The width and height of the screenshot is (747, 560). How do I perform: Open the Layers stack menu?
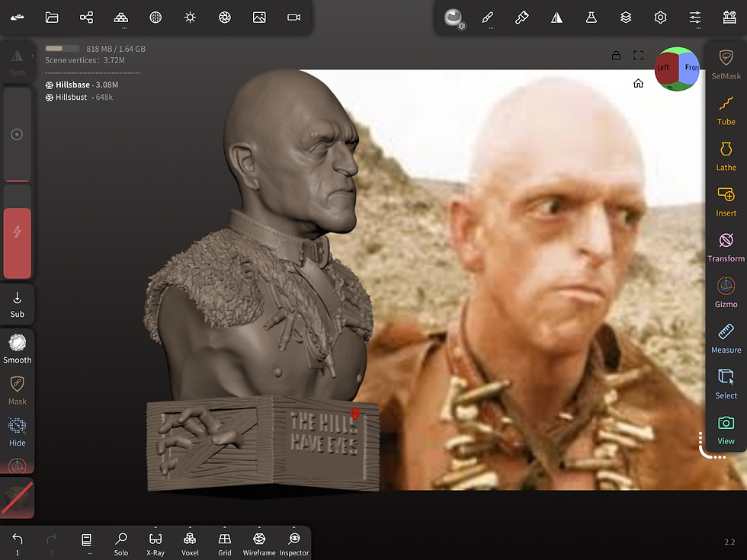[626, 18]
